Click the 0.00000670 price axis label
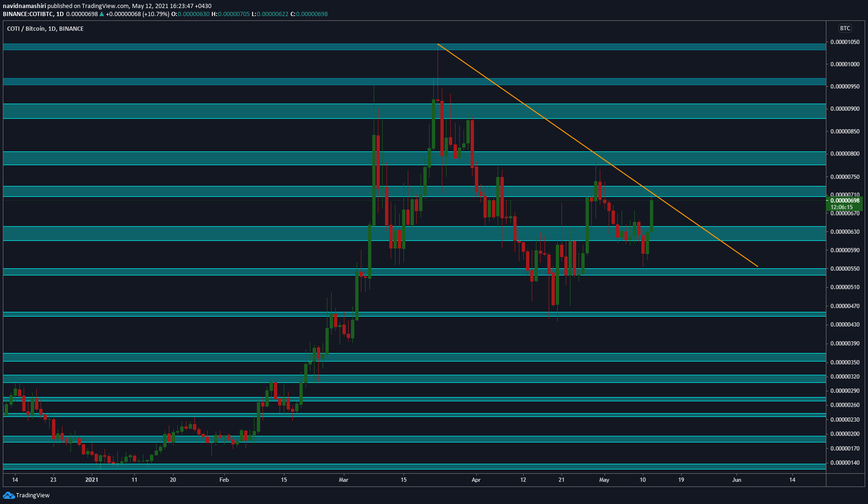 [845, 213]
